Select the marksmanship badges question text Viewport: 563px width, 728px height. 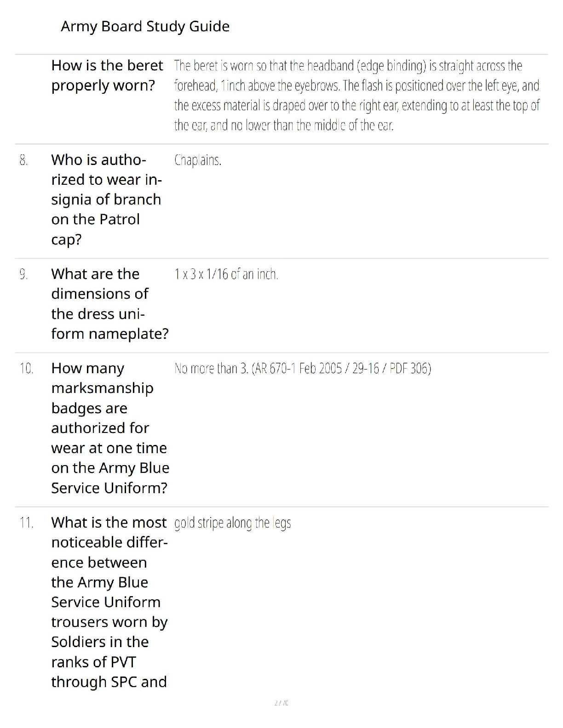(110, 428)
